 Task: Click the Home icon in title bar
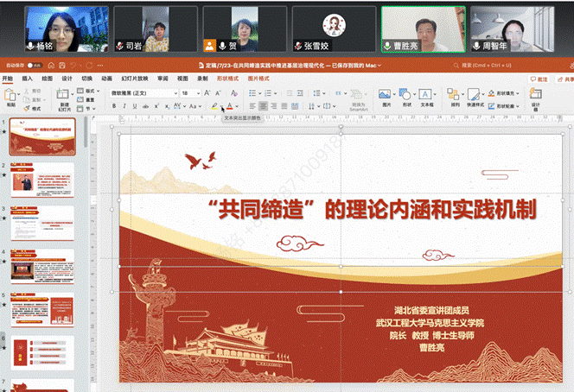point(51,66)
